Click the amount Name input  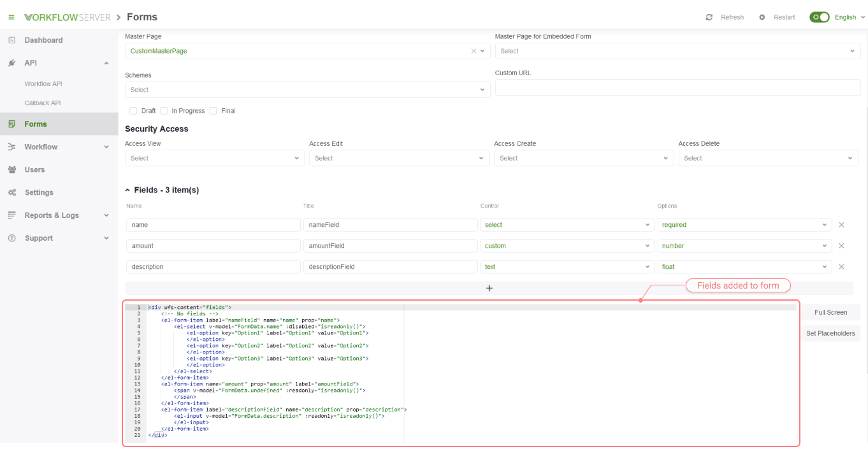pyautogui.click(x=213, y=246)
